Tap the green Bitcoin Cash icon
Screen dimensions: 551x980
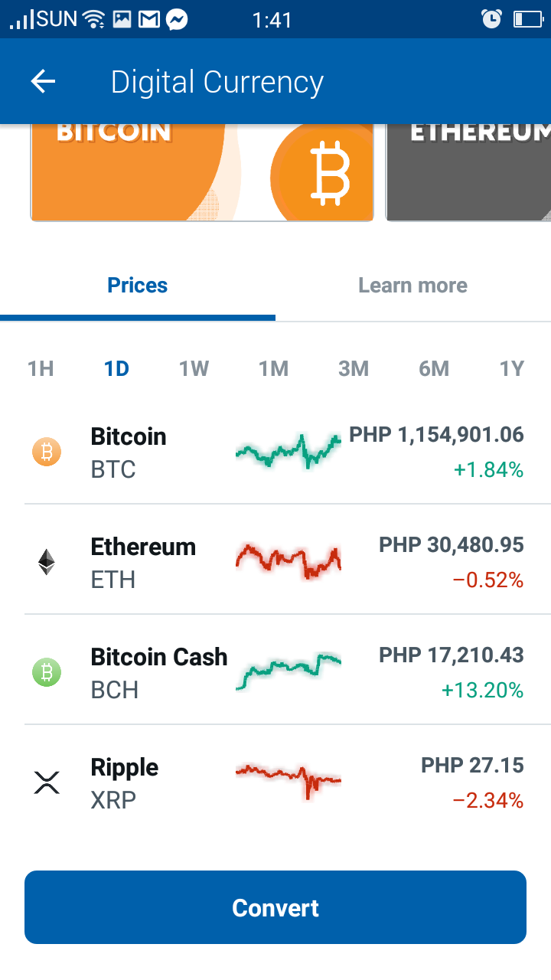(x=47, y=672)
